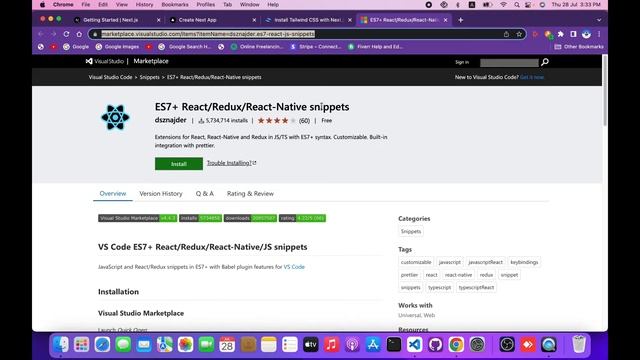The width and height of the screenshot is (640, 360).
Task: Switch to Install Tailwind CSS tab
Action: pos(308,20)
